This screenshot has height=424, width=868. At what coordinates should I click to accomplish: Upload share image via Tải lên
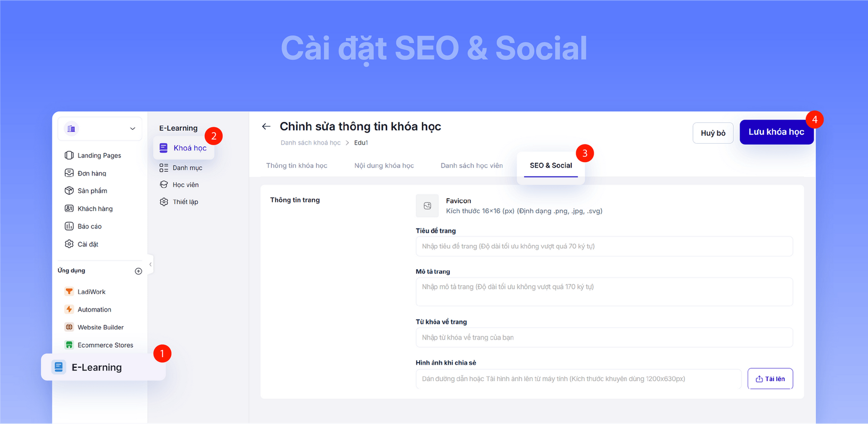[x=770, y=378]
